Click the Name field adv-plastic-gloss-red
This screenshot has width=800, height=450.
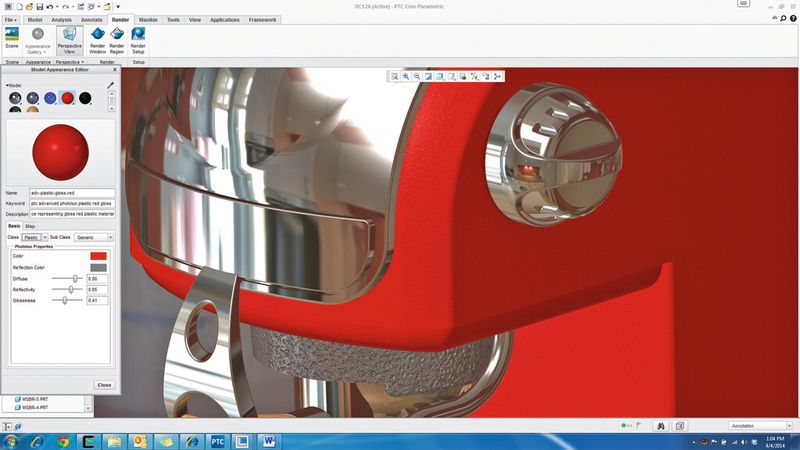tap(72, 193)
